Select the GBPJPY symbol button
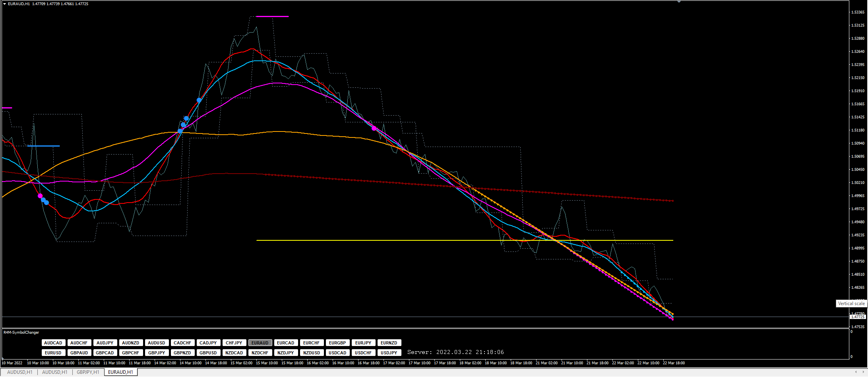 click(x=157, y=353)
